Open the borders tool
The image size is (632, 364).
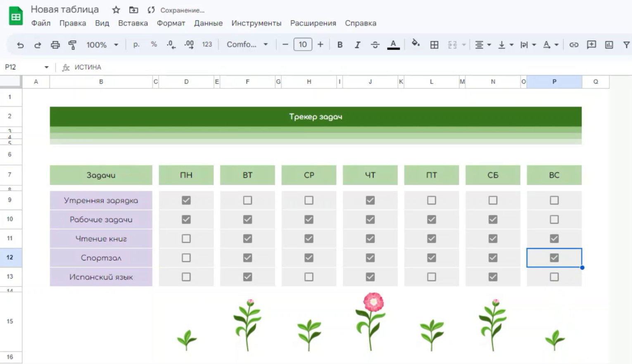434,45
